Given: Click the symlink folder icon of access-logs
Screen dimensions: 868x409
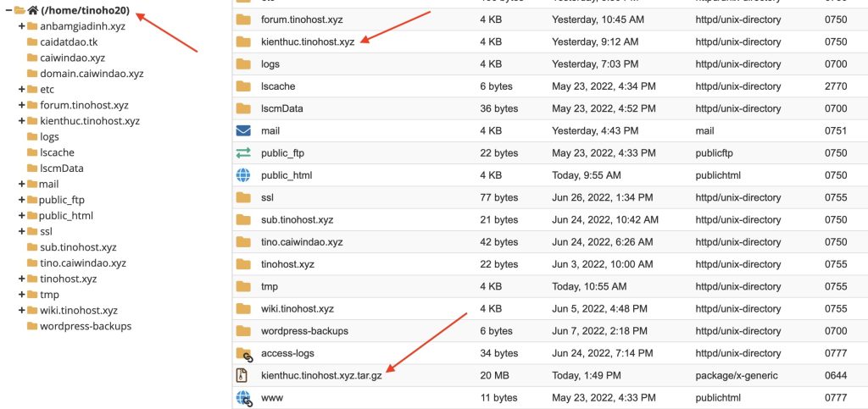Looking at the screenshot, I should [x=244, y=354].
